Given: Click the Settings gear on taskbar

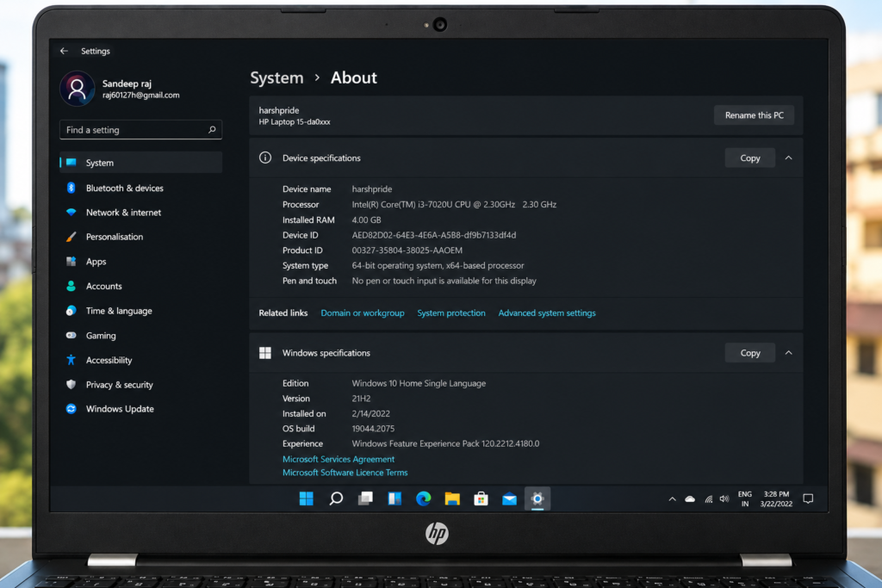Looking at the screenshot, I should click(537, 498).
